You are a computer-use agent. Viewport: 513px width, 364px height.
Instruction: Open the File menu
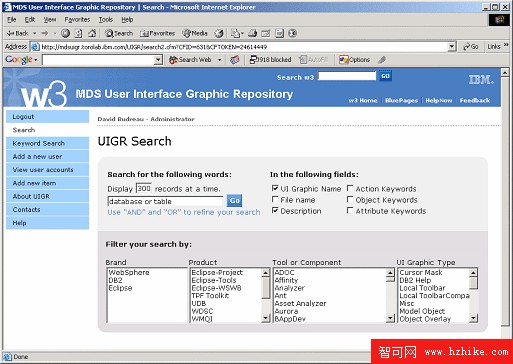12,20
